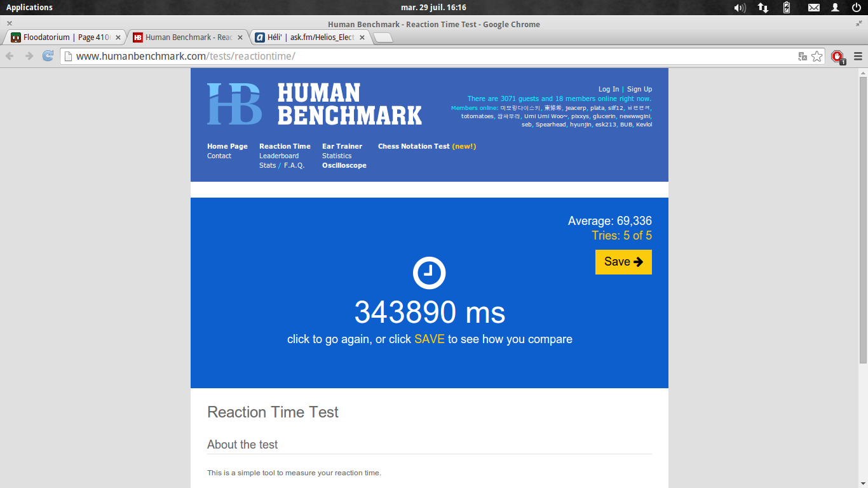Go to the Chess Notation Test page

(x=414, y=146)
